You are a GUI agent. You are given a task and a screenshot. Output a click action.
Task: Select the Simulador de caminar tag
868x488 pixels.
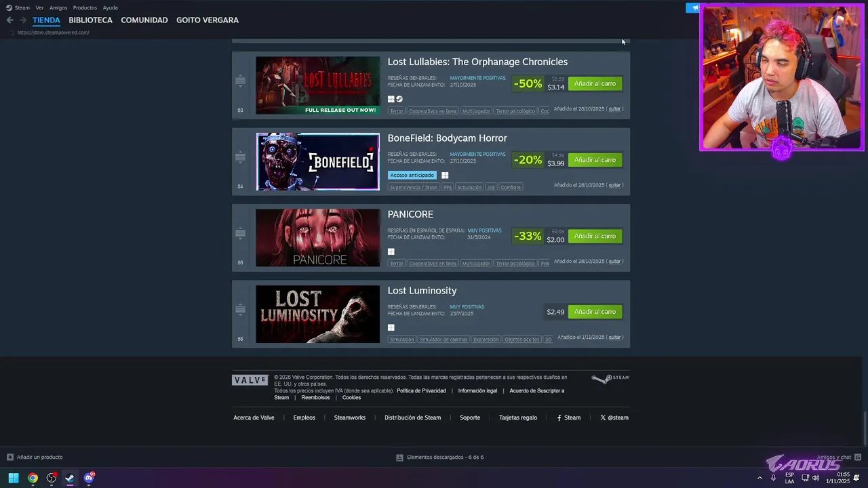[443, 340]
